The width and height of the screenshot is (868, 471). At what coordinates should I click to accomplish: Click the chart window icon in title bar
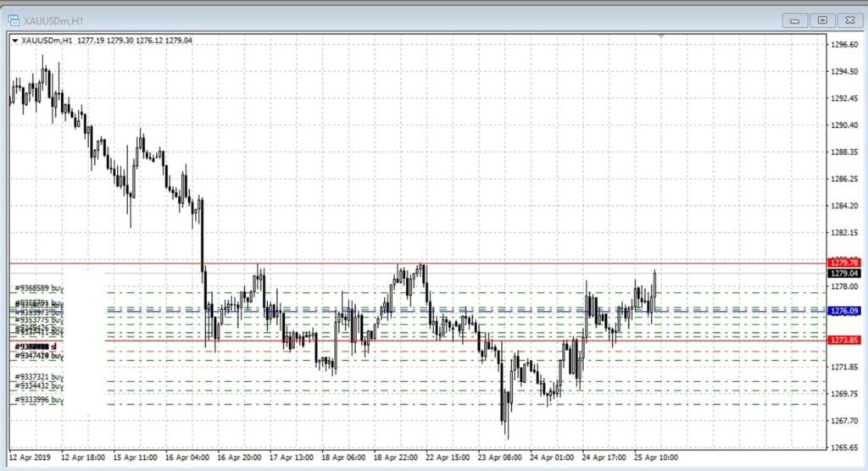point(14,19)
